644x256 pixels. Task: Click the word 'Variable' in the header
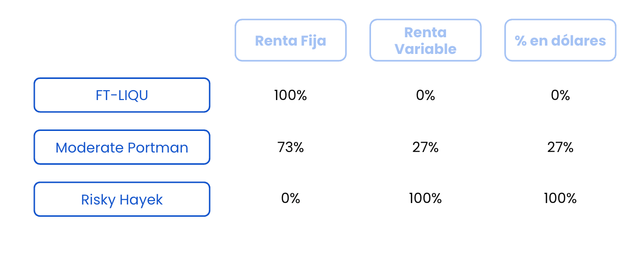[x=425, y=49]
